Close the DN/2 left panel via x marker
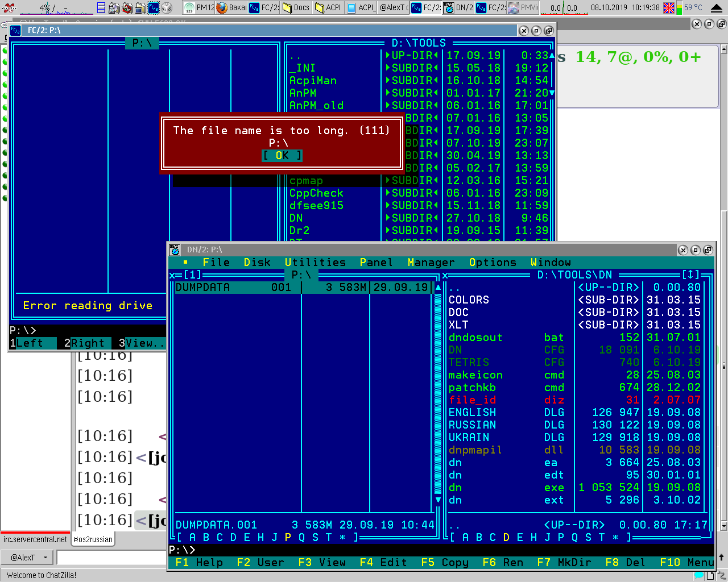This screenshot has width=728, height=582. pos(172,275)
